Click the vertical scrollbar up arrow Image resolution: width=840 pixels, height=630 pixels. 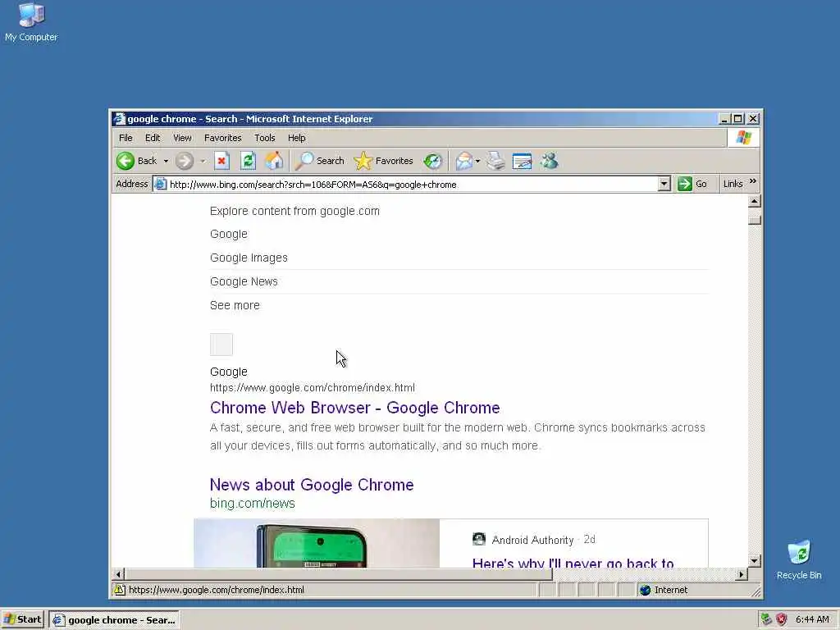click(755, 202)
